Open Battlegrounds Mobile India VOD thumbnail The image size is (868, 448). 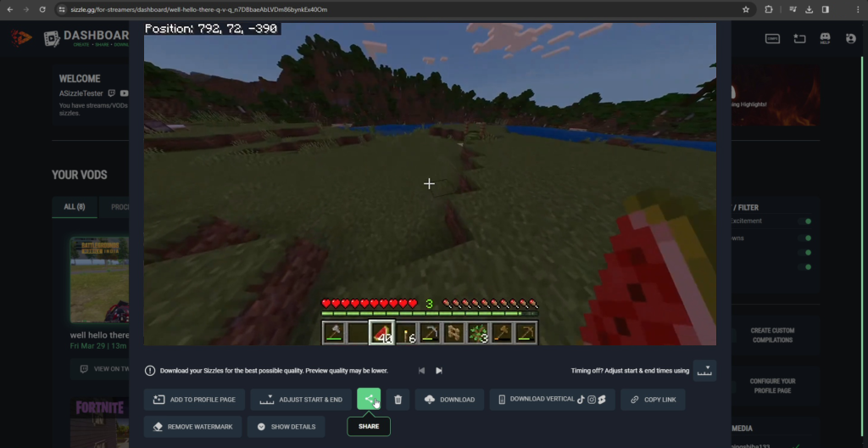(x=99, y=279)
